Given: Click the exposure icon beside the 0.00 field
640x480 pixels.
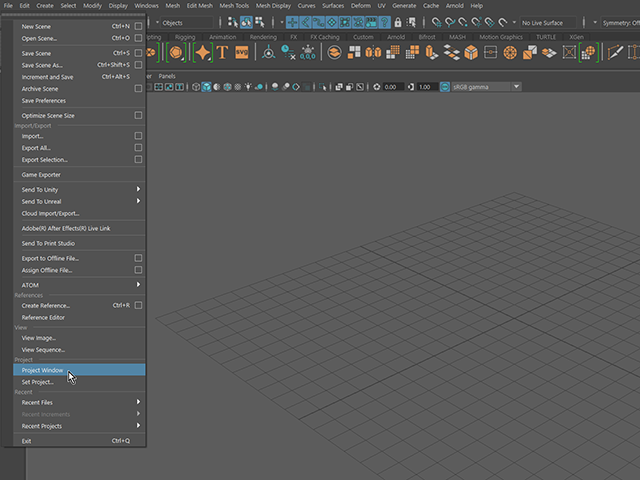Looking at the screenshot, I should pos(377,87).
